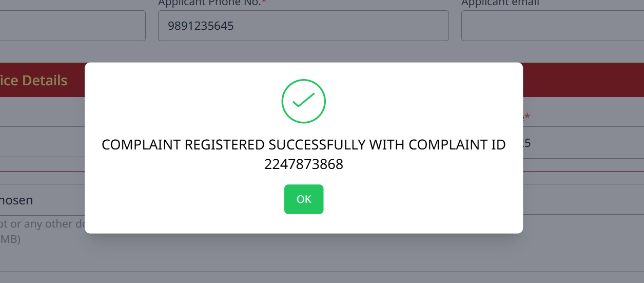
Task: Click the red asterisk right of the dialog
Action: (x=527, y=117)
